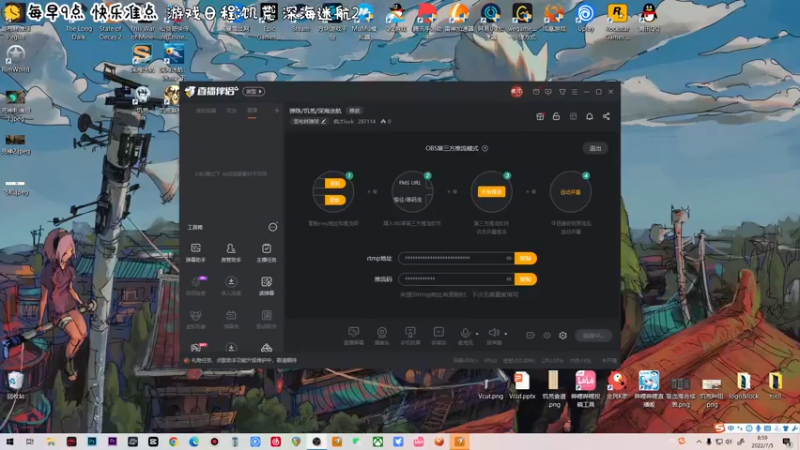Click the FMS URL text in step 2 circle
This screenshot has width=800, height=450.
tap(410, 183)
